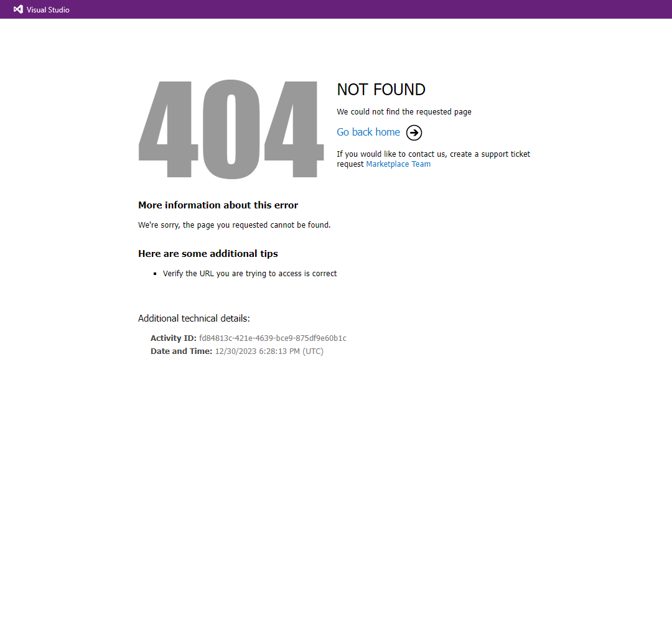Open the Visual Studio header text link
The width and height of the screenshot is (672, 637).
48,10
